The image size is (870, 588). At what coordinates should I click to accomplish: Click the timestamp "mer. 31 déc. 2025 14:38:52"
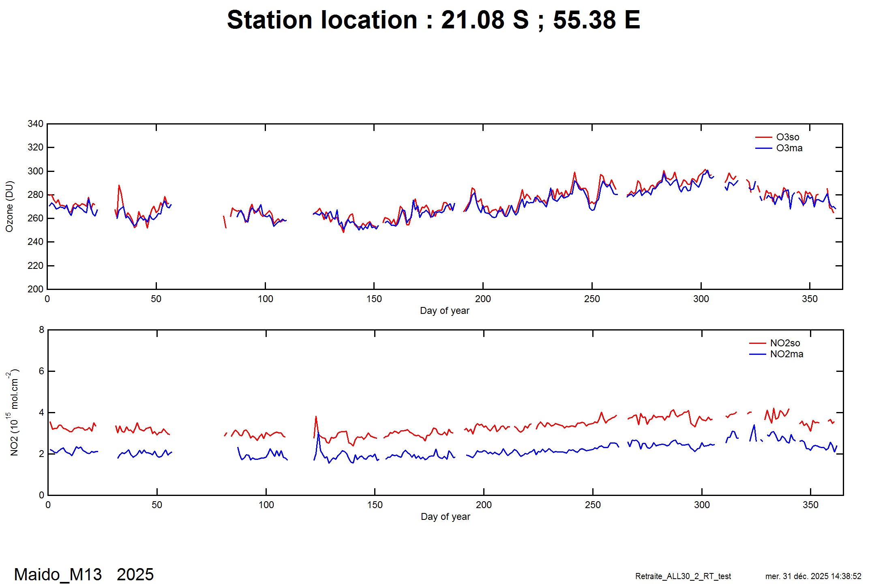[813, 576]
